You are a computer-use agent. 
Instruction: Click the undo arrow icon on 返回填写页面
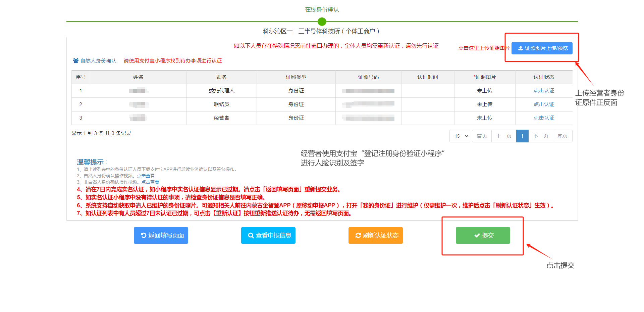144,235
